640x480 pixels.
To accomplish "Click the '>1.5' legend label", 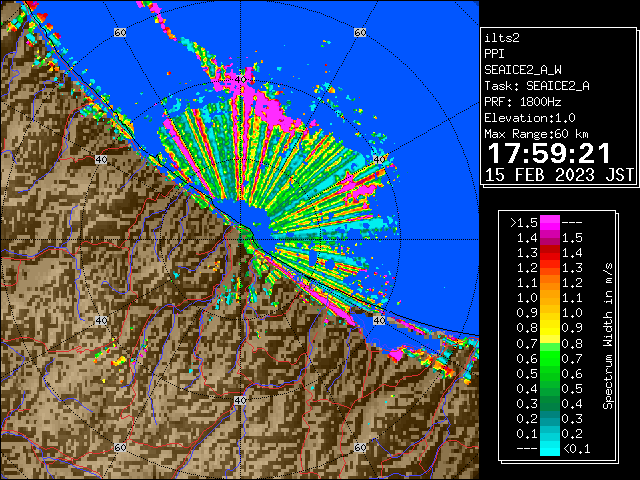I will tap(523, 223).
